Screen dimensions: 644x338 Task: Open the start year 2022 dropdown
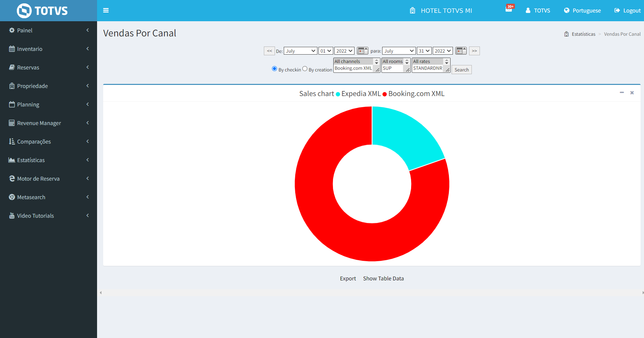coord(344,51)
